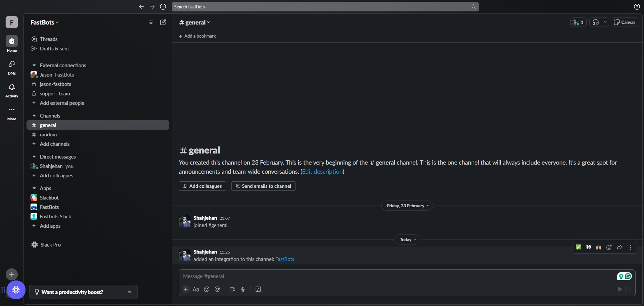Expand the productivity boost panel chevron

coord(129,292)
